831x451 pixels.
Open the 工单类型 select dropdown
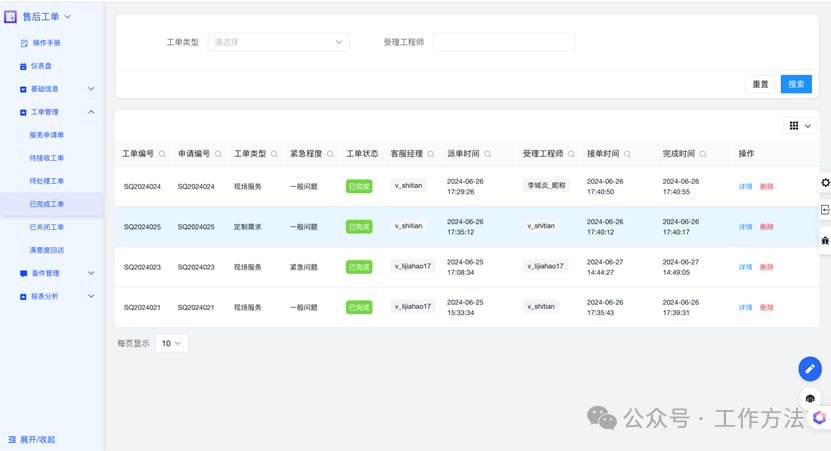[278, 42]
